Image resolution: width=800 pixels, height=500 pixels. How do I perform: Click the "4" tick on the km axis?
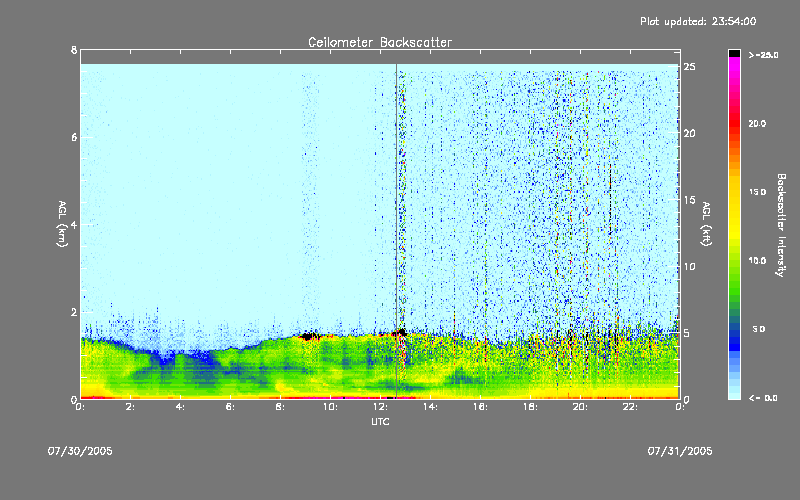(x=74, y=224)
